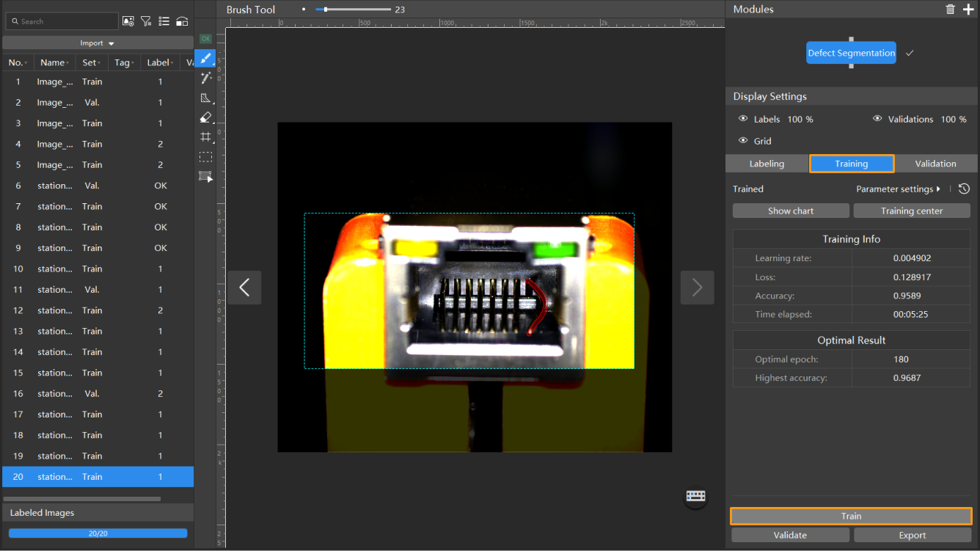Open the Training center
980x551 pixels.
[x=912, y=211]
